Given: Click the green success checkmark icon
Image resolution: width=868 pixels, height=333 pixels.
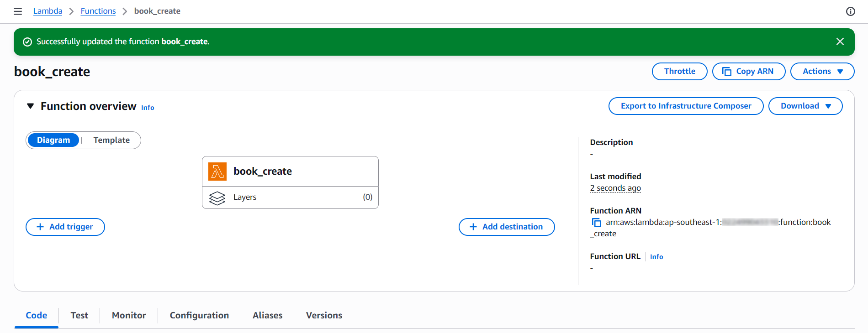Looking at the screenshot, I should (x=27, y=42).
